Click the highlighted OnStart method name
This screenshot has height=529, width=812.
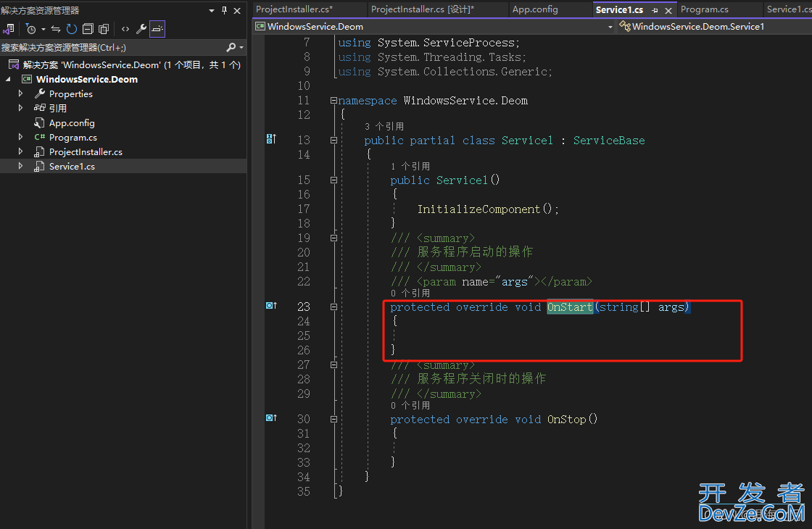pos(570,307)
